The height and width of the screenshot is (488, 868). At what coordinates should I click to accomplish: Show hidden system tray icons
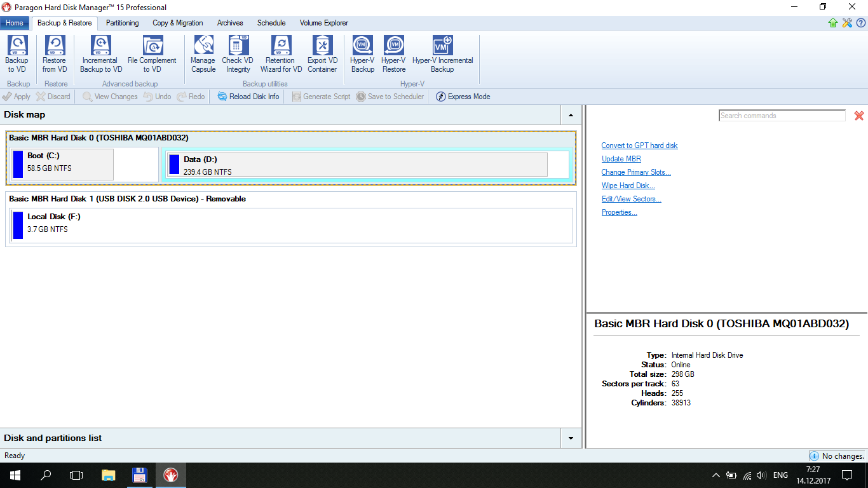tap(716, 475)
